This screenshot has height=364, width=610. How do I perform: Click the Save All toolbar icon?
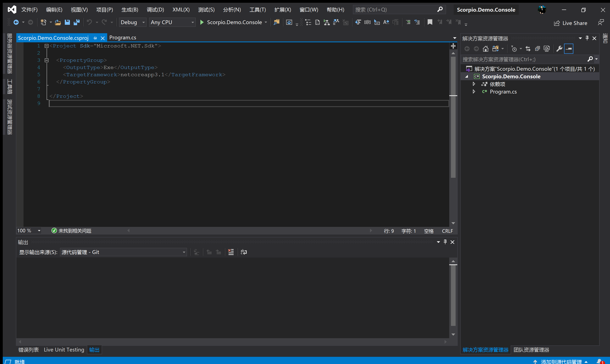click(77, 22)
